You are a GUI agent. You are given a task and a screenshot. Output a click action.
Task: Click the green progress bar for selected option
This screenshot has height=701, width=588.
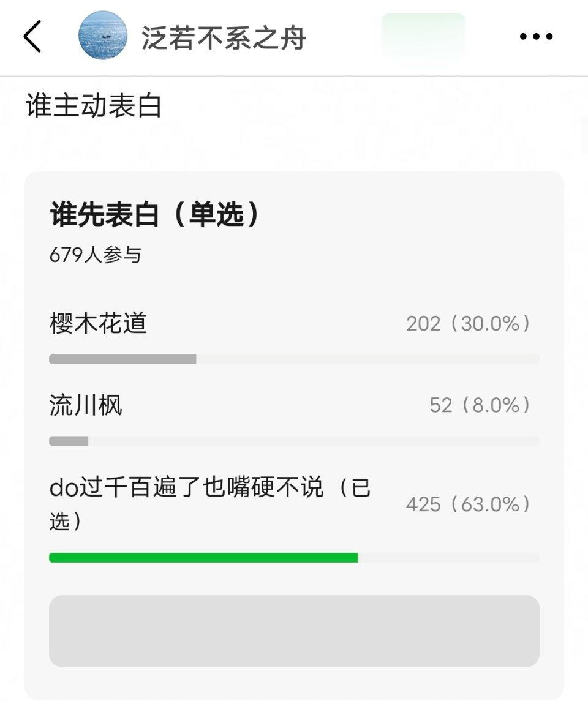(x=203, y=558)
